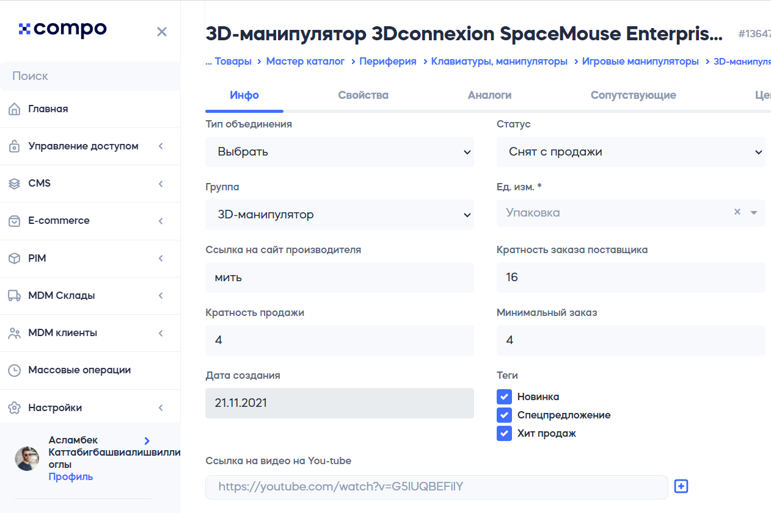Click the Кратность заказа поставщика field
The image size is (771, 513).
click(631, 277)
